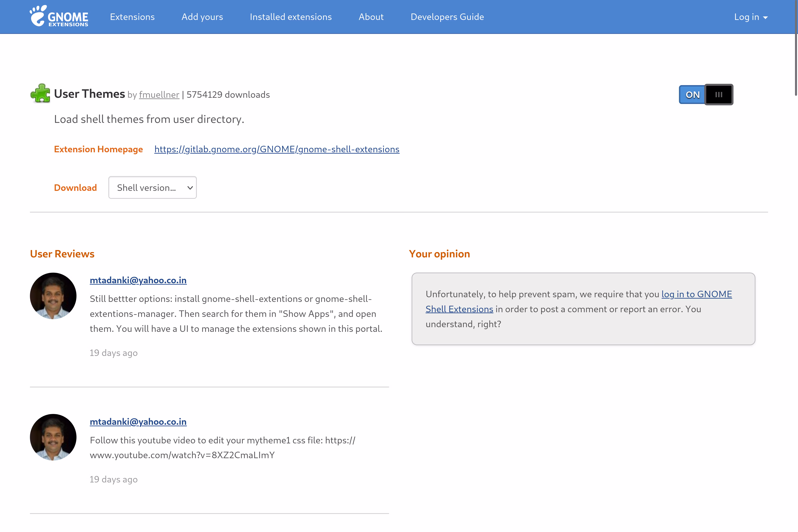Click the second reviewer's avatar photo

coord(53,437)
